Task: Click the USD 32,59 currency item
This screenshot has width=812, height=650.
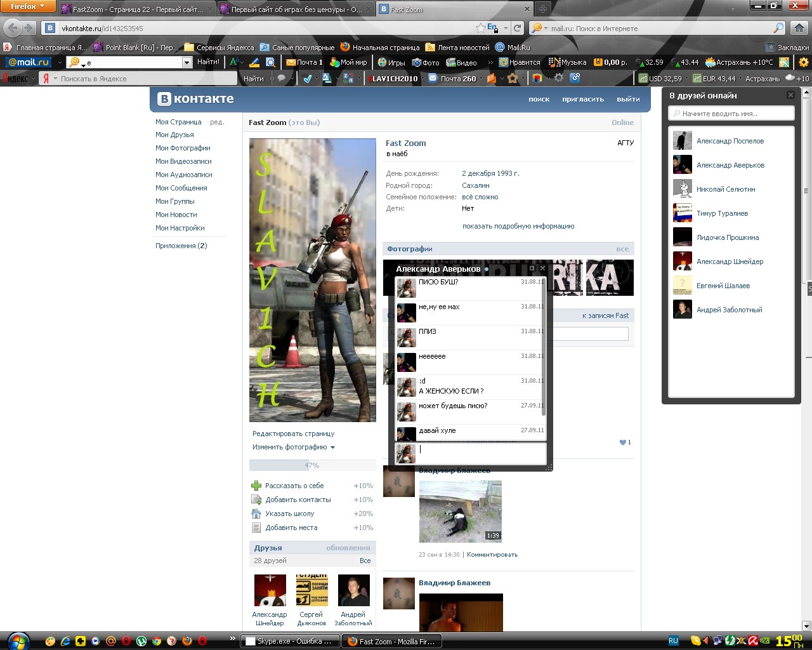Action: click(660, 79)
